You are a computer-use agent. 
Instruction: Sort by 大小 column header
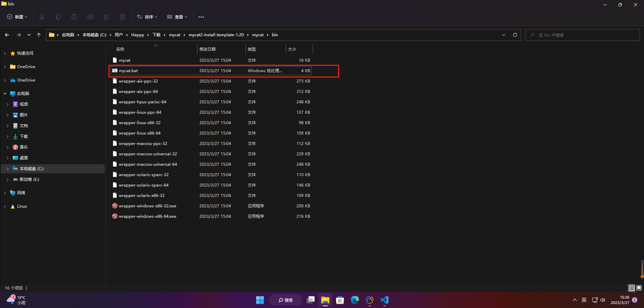292,49
